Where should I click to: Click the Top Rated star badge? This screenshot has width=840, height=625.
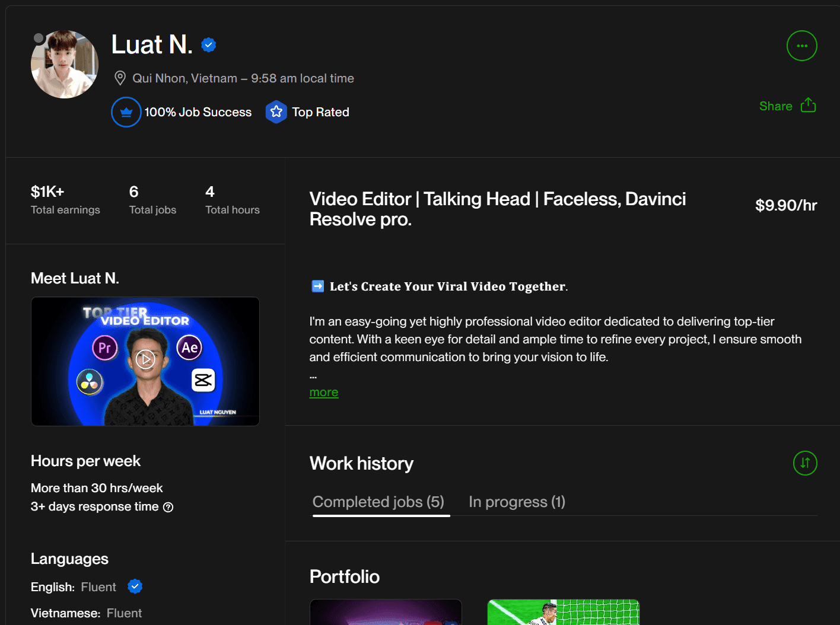point(276,112)
